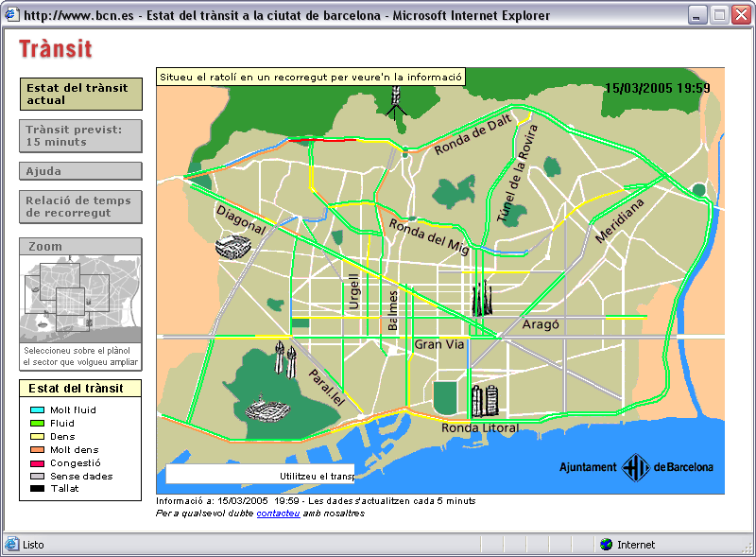
Task: Click the scrolling Utilitzeu el transport message box
Action: [x=261, y=474]
